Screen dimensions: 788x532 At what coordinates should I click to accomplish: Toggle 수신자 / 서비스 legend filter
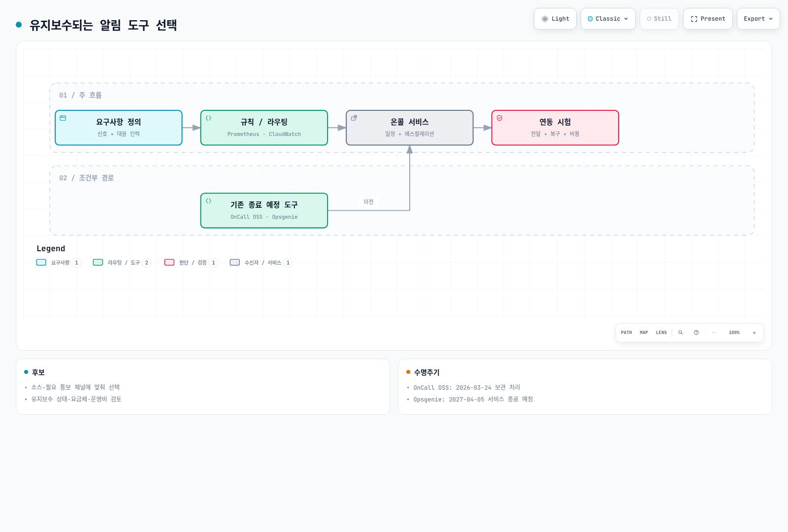click(261, 263)
